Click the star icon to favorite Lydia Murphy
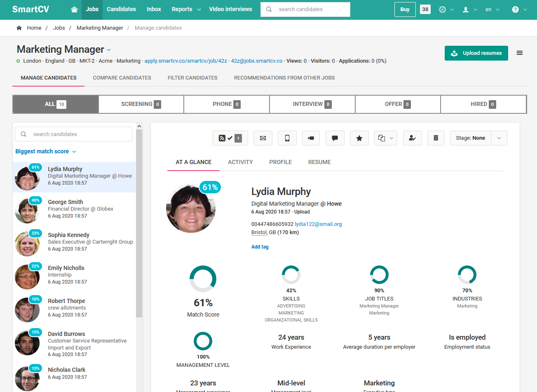Image resolution: width=537 pixels, height=392 pixels. [x=359, y=138]
